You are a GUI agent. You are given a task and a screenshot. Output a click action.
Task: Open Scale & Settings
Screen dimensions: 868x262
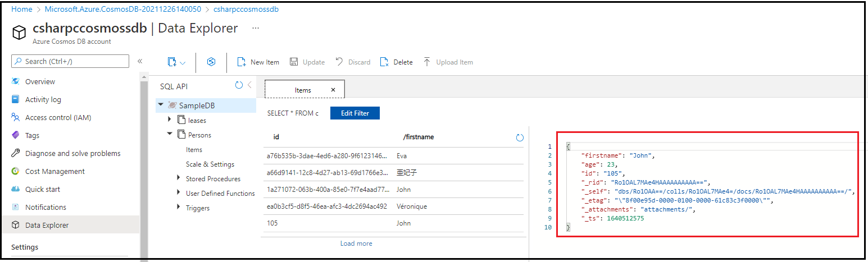coord(210,164)
